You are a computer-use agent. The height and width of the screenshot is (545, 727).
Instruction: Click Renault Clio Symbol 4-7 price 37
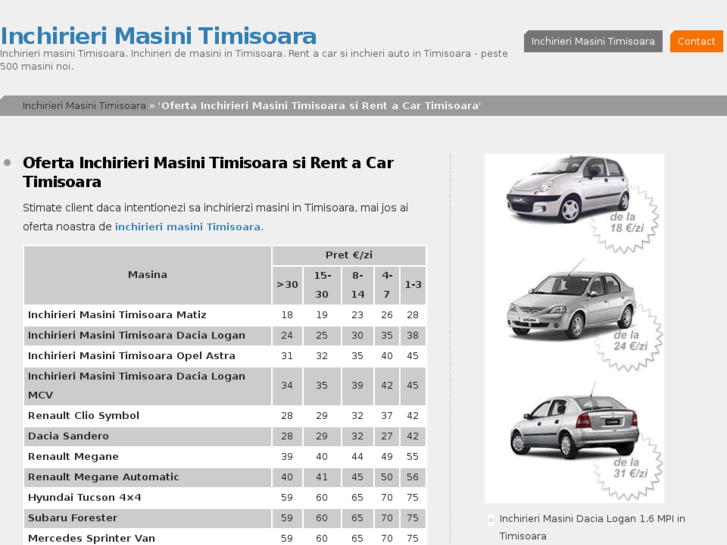coord(387,416)
